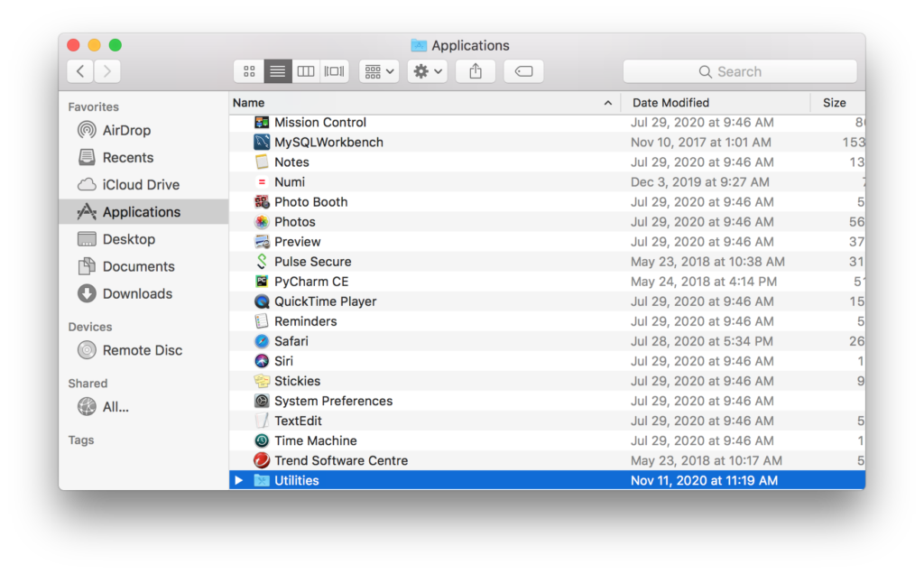This screenshot has width=924, height=574.
Task: Click the "Trend Software Centre" file name
Action: 341,460
